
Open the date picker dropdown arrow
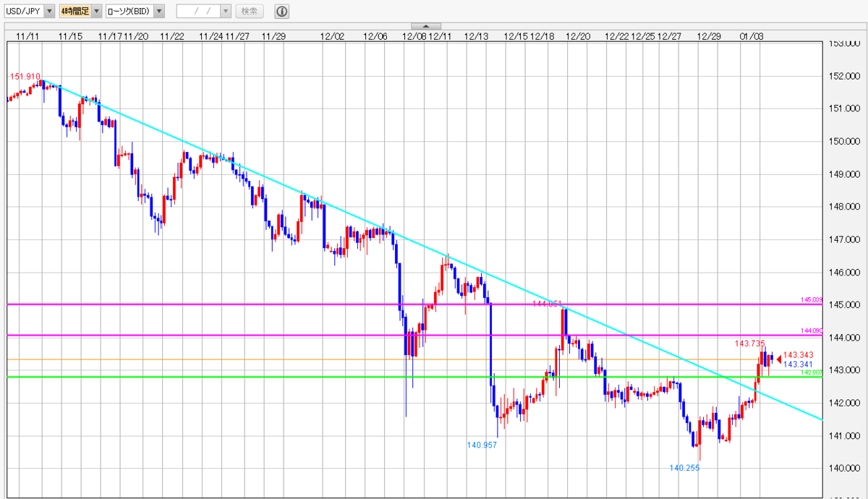226,12
